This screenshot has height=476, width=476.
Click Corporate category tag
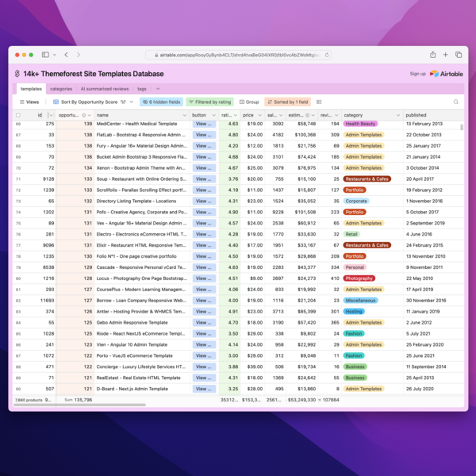(x=356, y=201)
